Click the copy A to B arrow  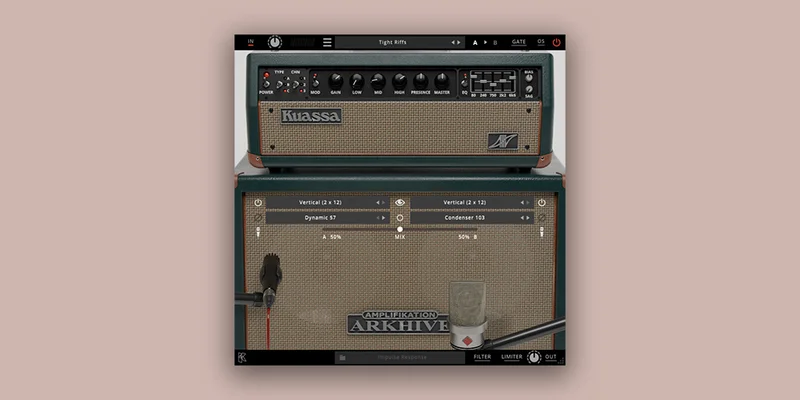(485, 42)
